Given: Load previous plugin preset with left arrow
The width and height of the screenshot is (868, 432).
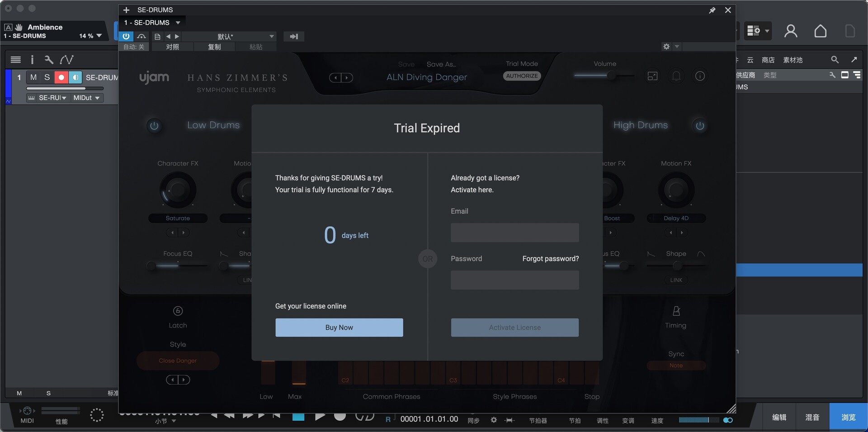Looking at the screenshot, I should pyautogui.click(x=168, y=36).
